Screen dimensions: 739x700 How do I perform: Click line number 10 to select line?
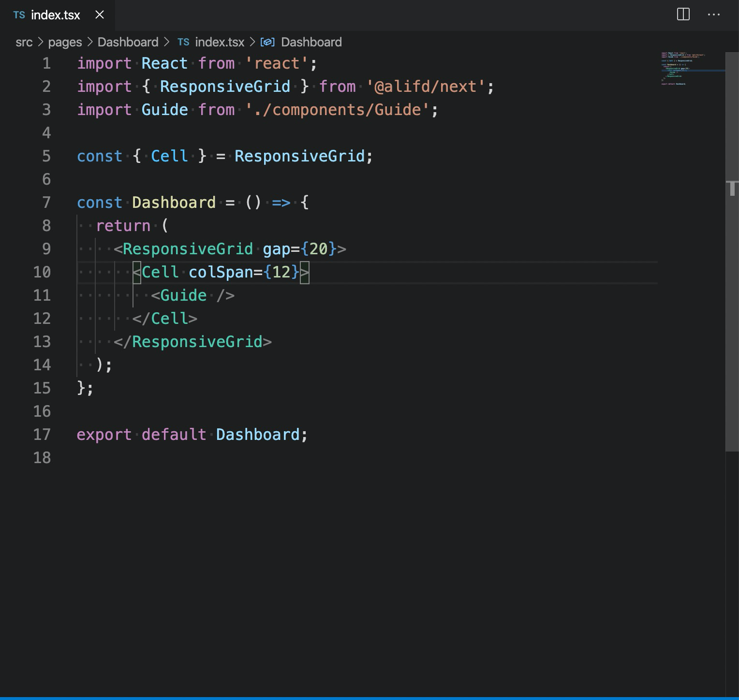(42, 272)
